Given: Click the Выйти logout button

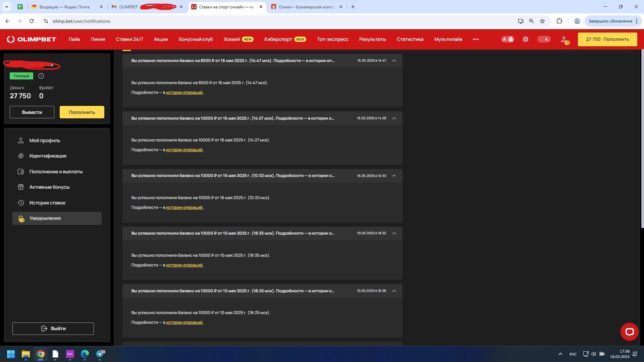Looking at the screenshot, I should coord(53,328).
